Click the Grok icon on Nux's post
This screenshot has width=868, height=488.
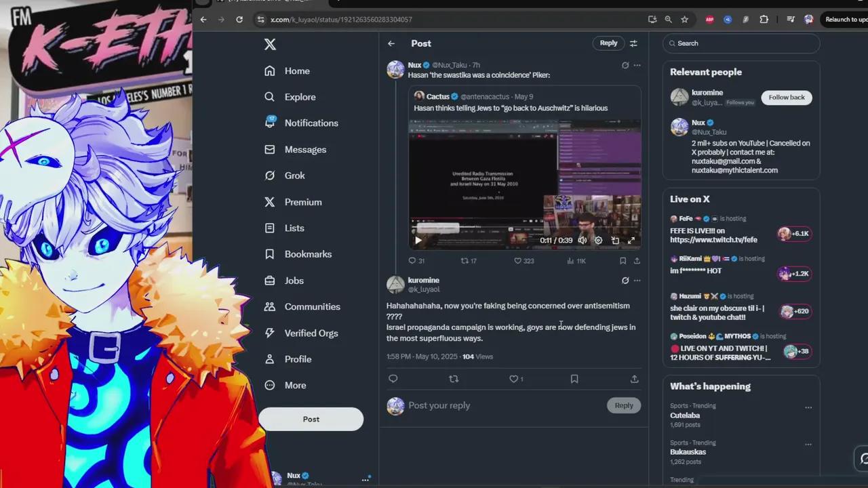[625, 65]
